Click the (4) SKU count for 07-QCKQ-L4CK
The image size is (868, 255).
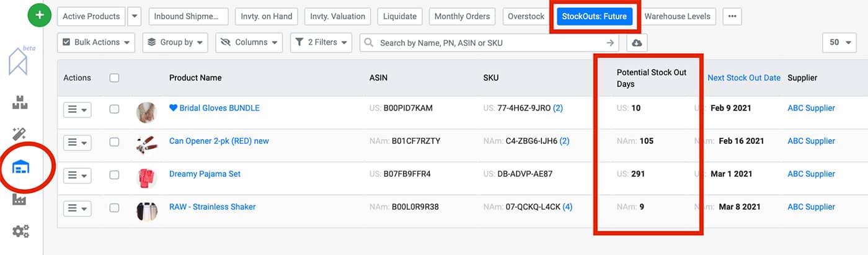coord(567,207)
